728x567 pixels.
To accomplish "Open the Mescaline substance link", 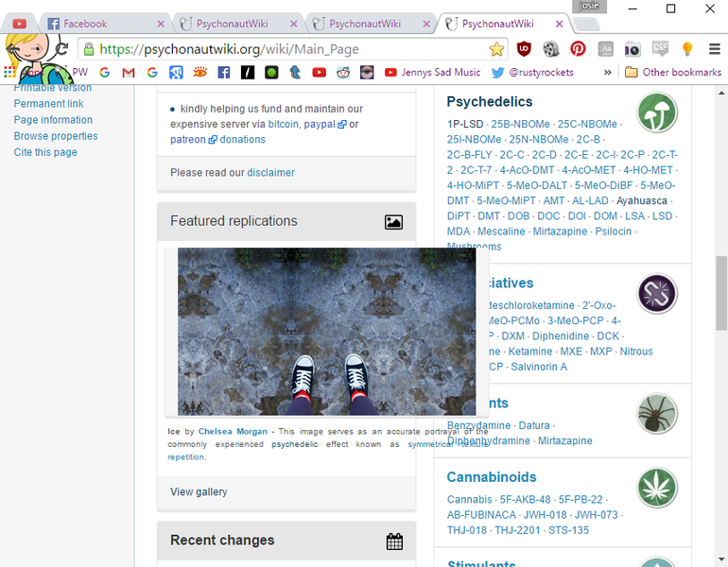I will click(501, 232).
